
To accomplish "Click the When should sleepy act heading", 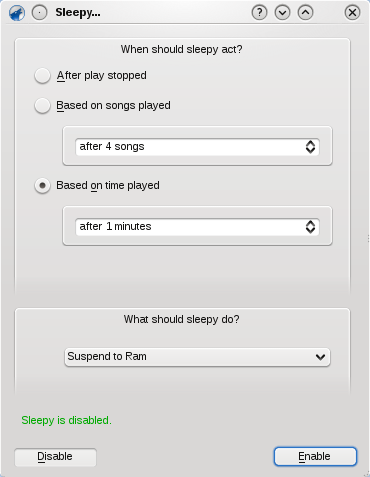I will [x=182, y=49].
